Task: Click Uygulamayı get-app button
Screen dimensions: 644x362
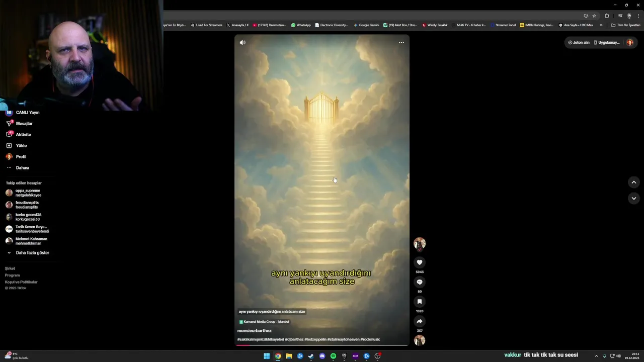Action: 607,43
